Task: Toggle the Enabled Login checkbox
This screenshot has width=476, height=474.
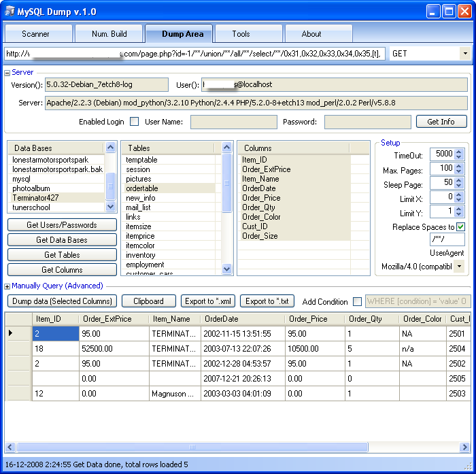Action: coord(134,122)
